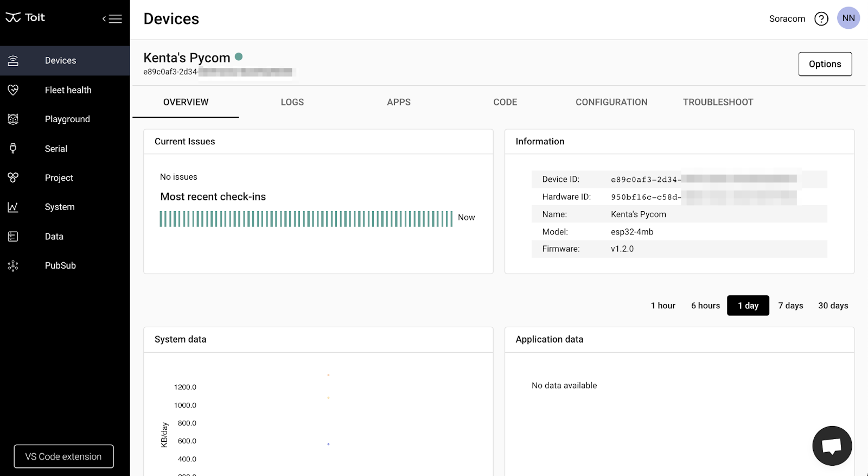This screenshot has width=868, height=476.
Task: Open the Project icon in sidebar
Action: [x=13, y=177]
